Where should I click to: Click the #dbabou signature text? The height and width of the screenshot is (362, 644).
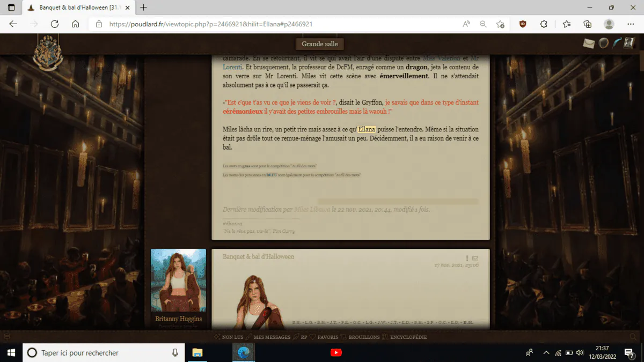[x=232, y=223]
